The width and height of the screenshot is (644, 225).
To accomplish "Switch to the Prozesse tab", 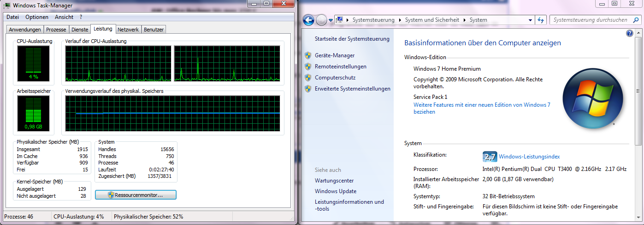I will click(x=57, y=30).
